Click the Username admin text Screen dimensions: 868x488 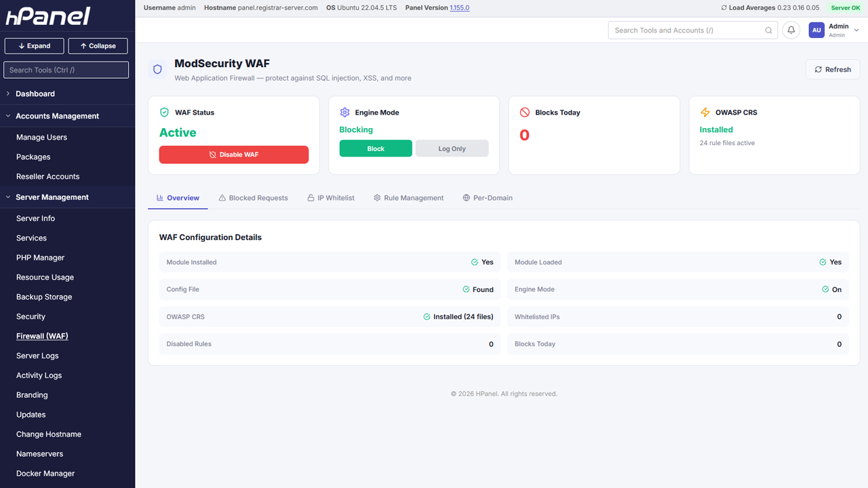[170, 8]
